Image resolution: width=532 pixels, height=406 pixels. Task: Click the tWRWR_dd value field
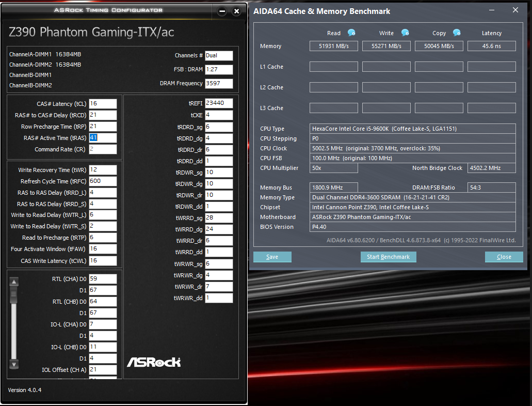click(219, 298)
